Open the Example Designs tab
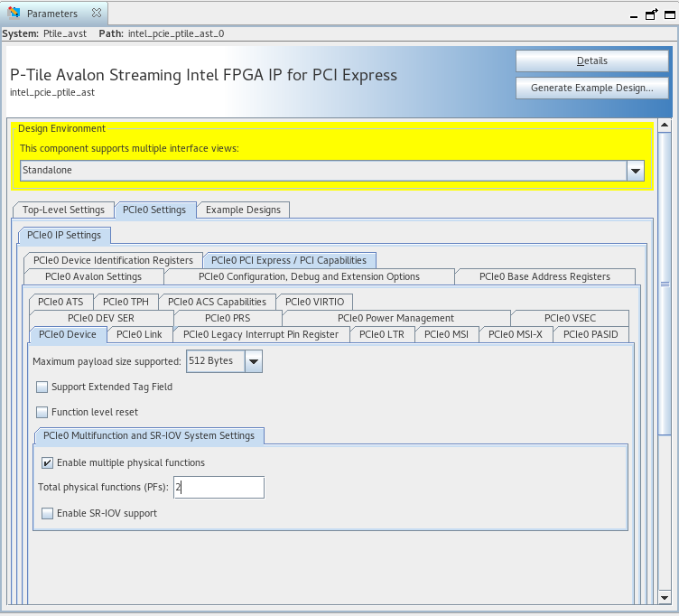 click(243, 210)
